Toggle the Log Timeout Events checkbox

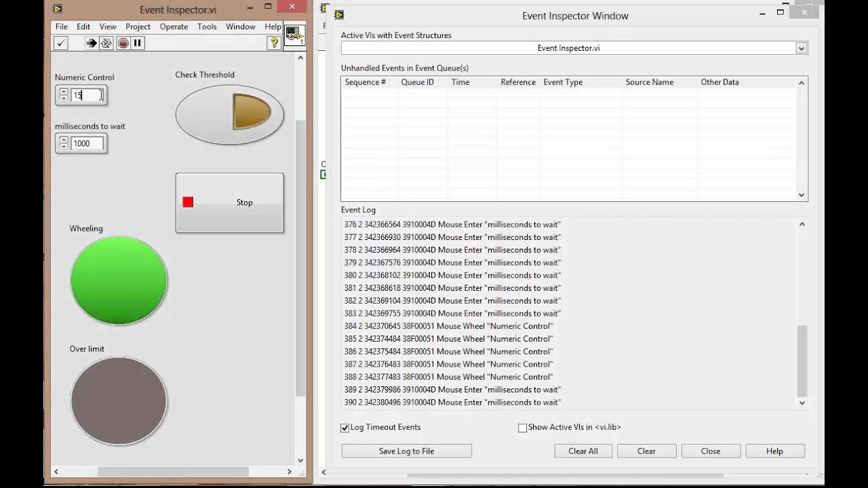(x=344, y=428)
